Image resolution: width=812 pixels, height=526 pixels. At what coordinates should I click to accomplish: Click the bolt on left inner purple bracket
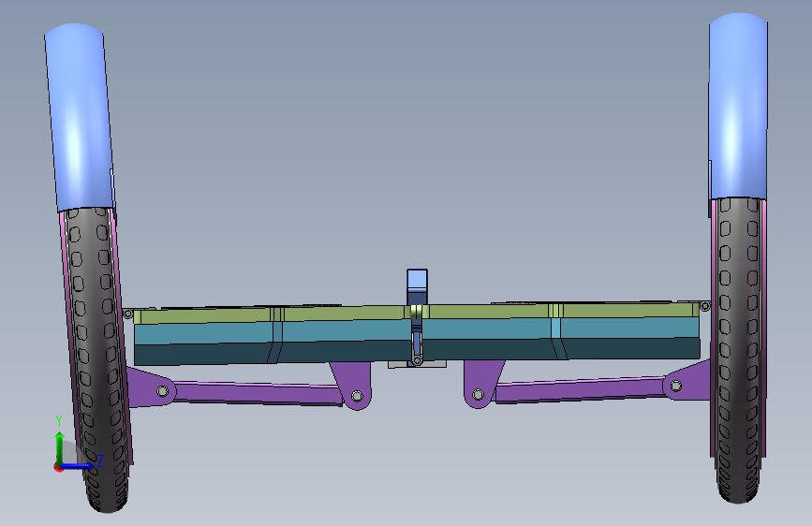[x=357, y=396]
